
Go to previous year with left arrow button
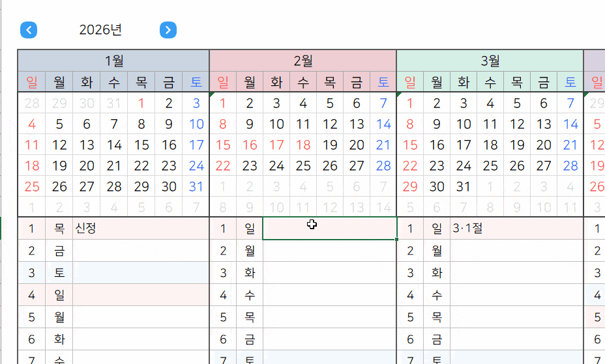pos(29,30)
